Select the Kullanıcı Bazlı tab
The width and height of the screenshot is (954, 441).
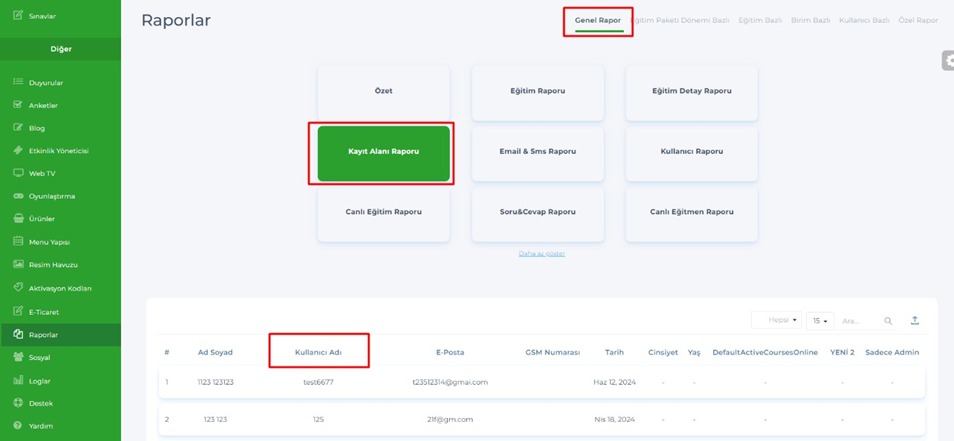click(864, 20)
